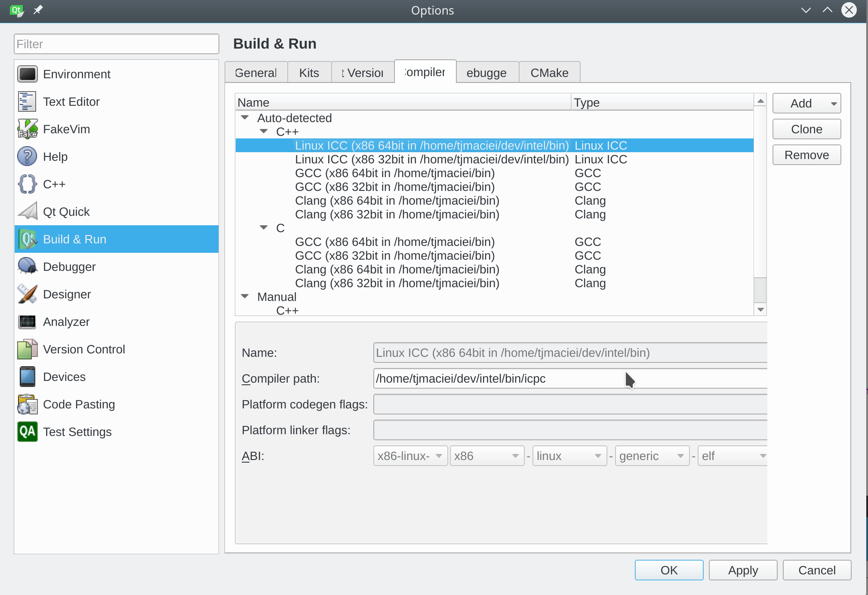Click the Designer pencil icon
The width and height of the screenshot is (868, 595).
pyautogui.click(x=28, y=294)
